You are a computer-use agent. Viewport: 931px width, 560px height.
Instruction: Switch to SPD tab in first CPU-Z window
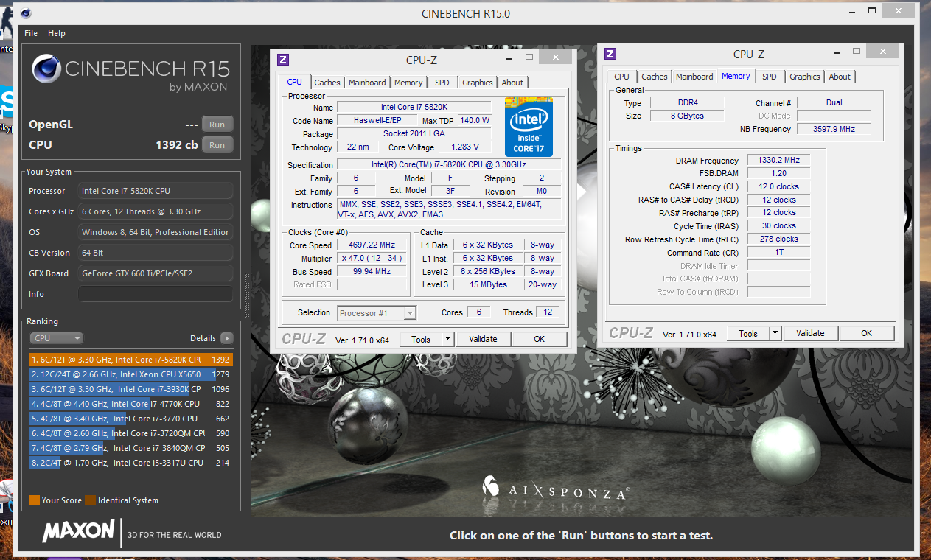click(442, 83)
